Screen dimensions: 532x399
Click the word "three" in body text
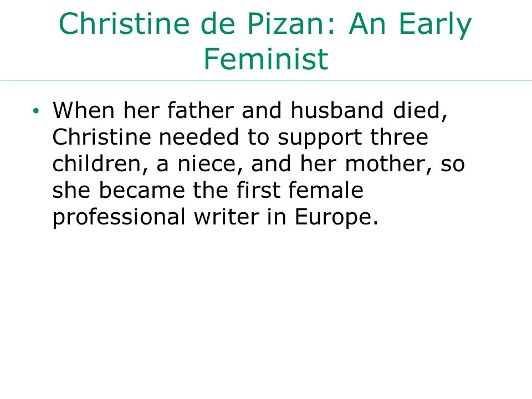coord(399,137)
